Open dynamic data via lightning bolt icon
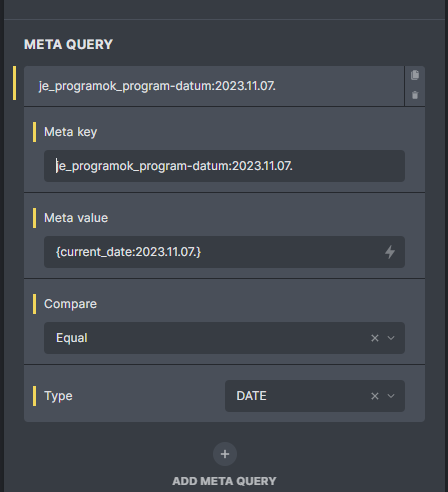This screenshot has height=492, width=448. 390,252
